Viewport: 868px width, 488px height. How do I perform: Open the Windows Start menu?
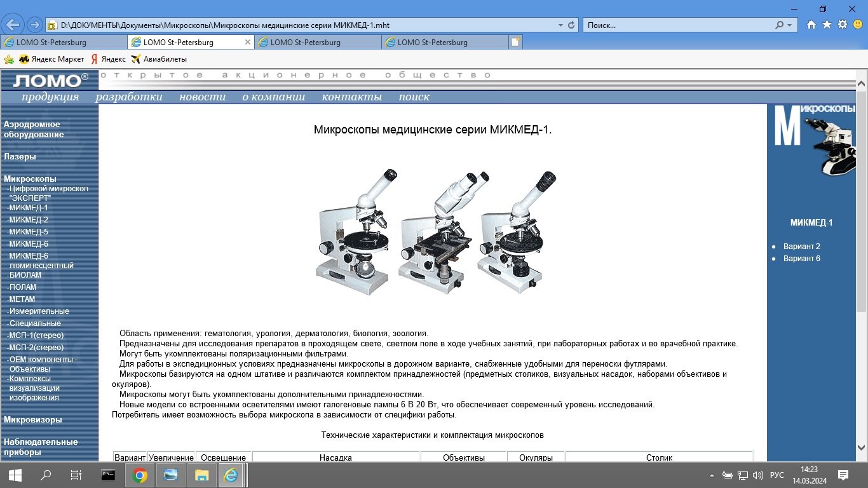(15, 475)
